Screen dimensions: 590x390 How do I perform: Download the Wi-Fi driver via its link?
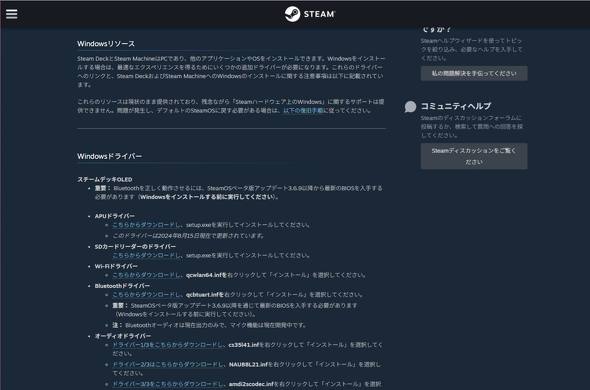[146, 275]
